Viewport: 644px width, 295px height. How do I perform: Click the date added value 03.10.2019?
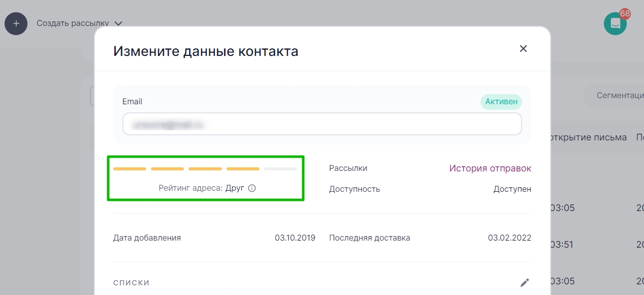pos(295,238)
